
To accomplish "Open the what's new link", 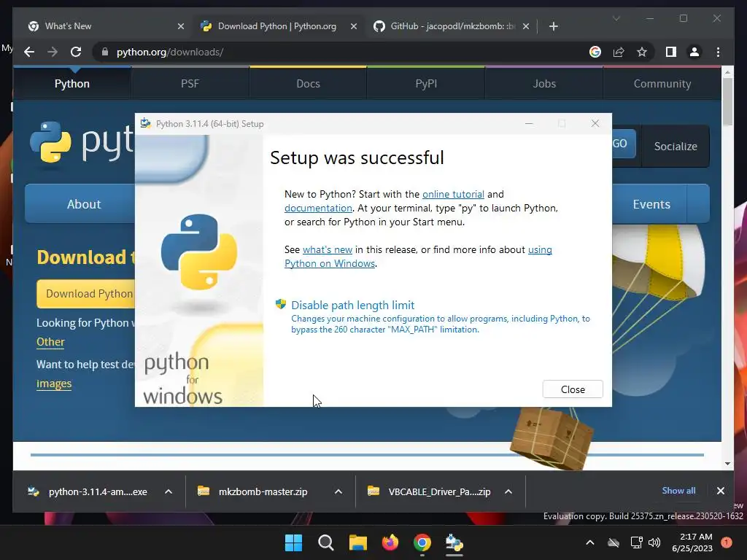I will [328, 249].
